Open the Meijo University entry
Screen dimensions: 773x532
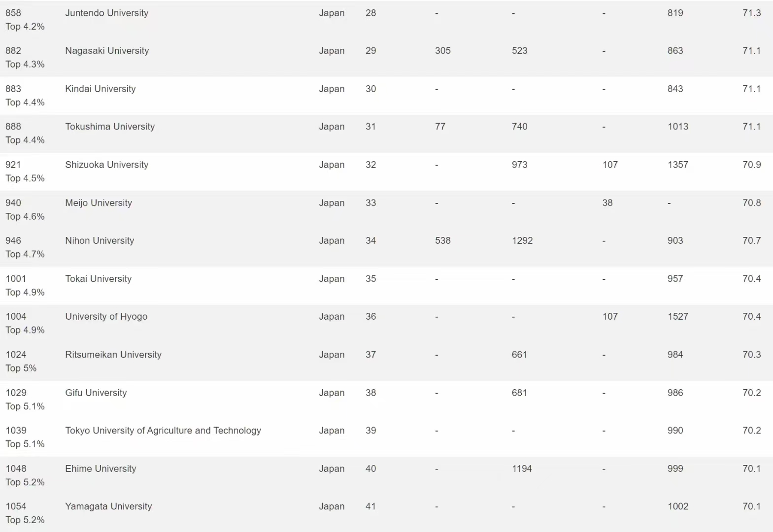99,203
